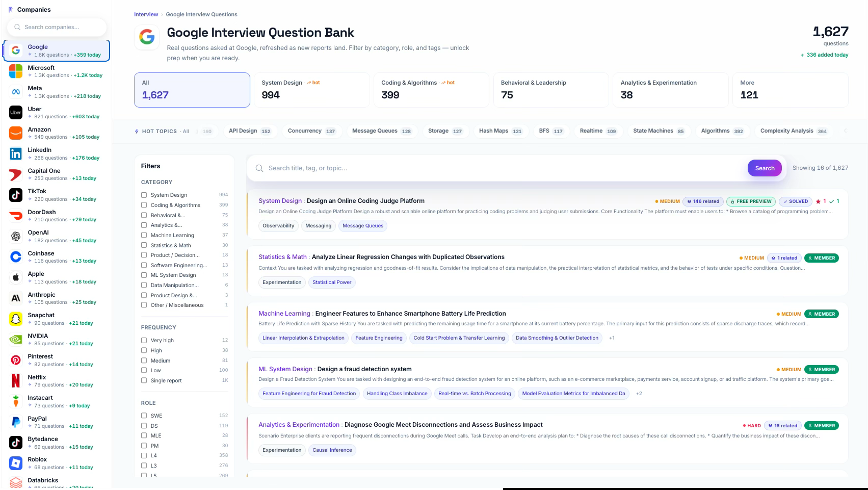Viewport: 868px width, 490px height.
Task: Check the Machine Learning category filter
Action: pyautogui.click(x=144, y=235)
